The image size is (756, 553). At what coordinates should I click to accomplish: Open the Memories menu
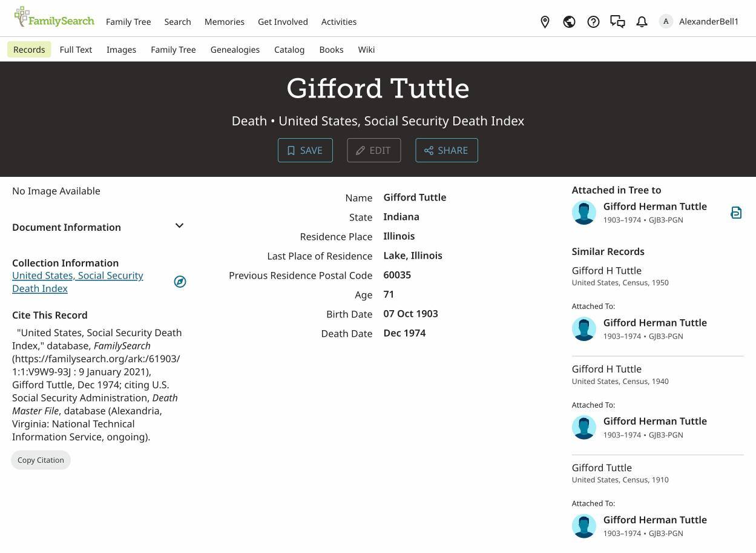[225, 22]
